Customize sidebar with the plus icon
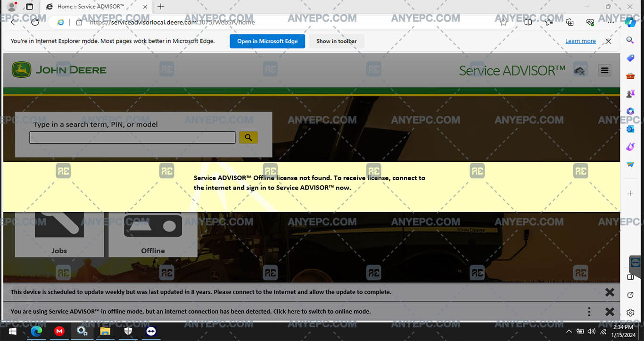 630,193
